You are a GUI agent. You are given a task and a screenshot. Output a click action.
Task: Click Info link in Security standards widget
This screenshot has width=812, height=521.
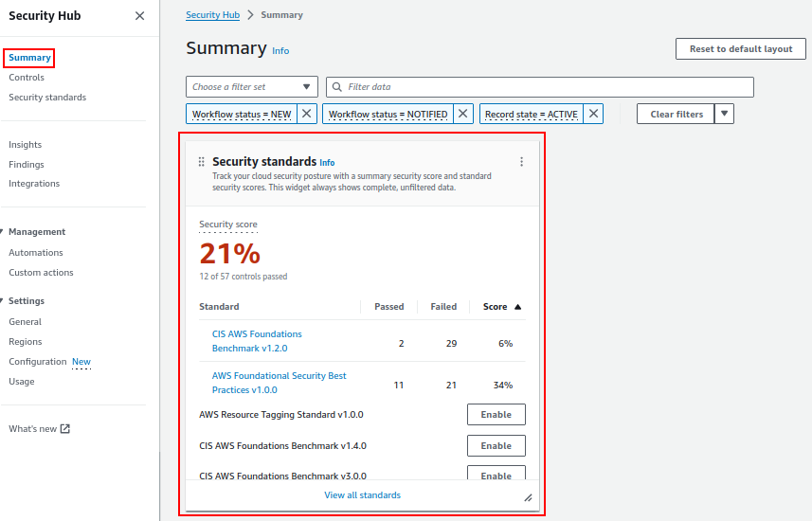[327, 163]
